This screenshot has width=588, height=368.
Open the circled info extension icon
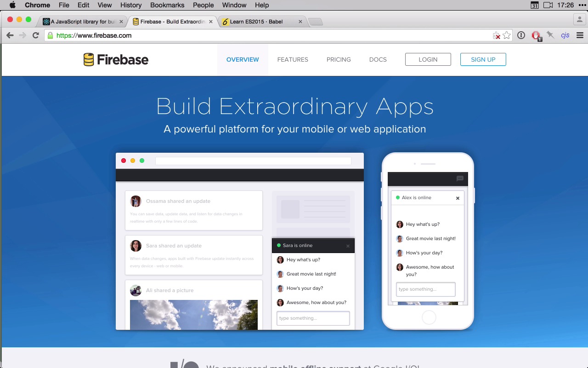pos(521,35)
